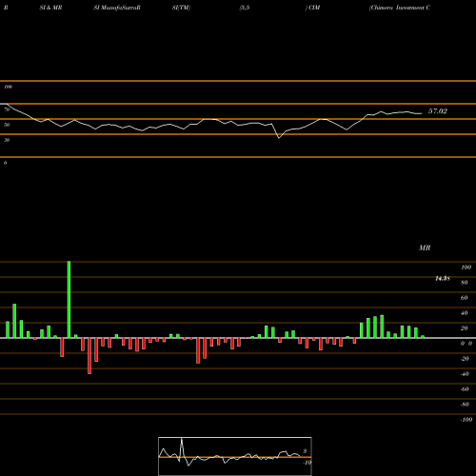Click the longest red histogram bar
The height and width of the screenshot is (476, 476).
click(x=89, y=356)
